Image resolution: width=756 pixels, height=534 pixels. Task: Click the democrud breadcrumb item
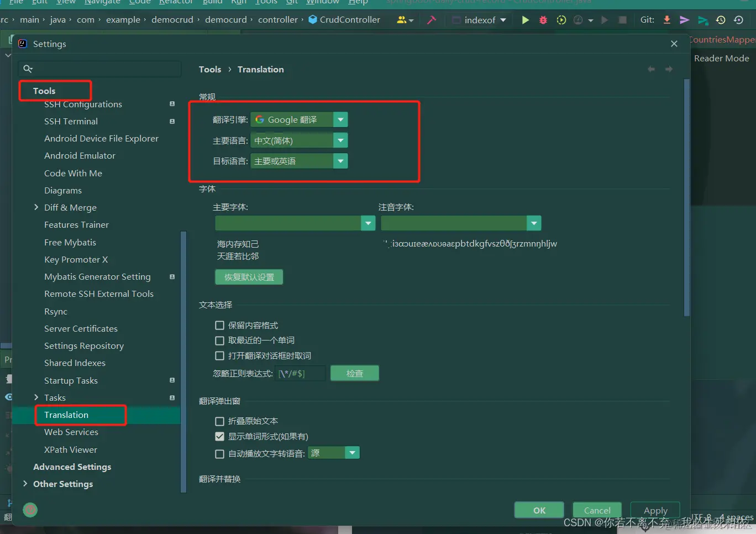(172, 20)
